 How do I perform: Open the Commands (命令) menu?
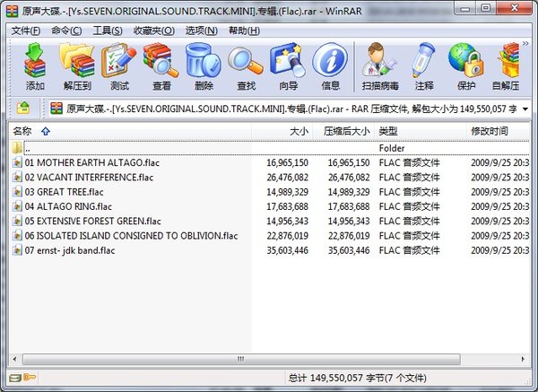(x=66, y=30)
